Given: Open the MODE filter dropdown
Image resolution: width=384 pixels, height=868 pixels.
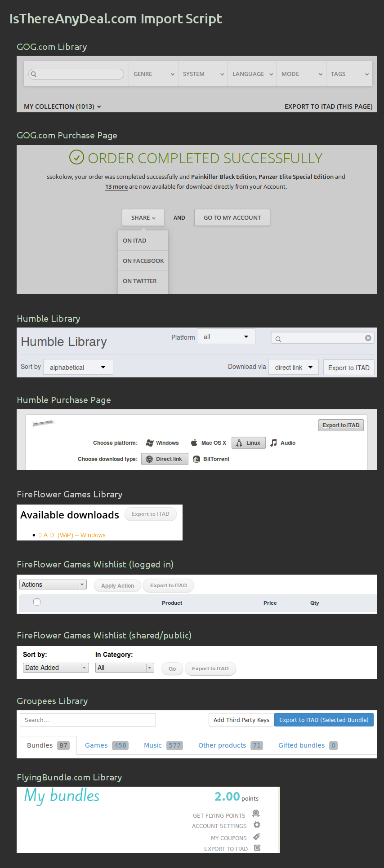Looking at the screenshot, I should click(x=302, y=74).
